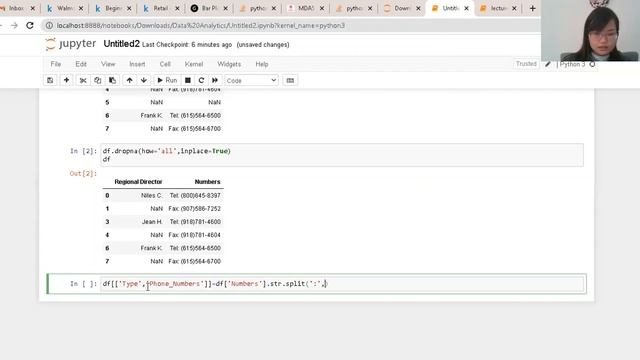Open the Insert menu

coord(137,64)
